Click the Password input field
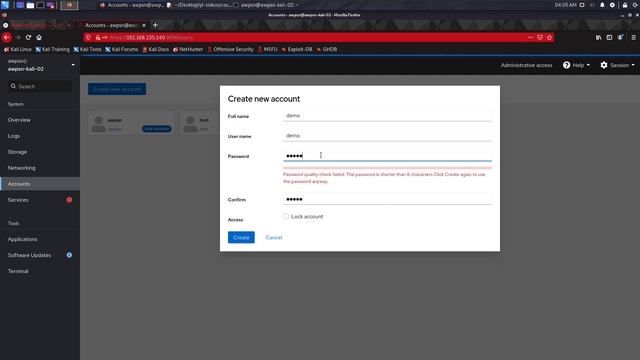 pyautogui.click(x=387, y=156)
